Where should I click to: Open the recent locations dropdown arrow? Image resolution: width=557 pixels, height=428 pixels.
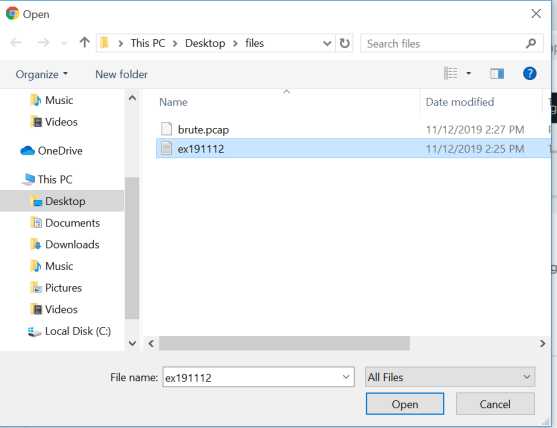(64, 43)
